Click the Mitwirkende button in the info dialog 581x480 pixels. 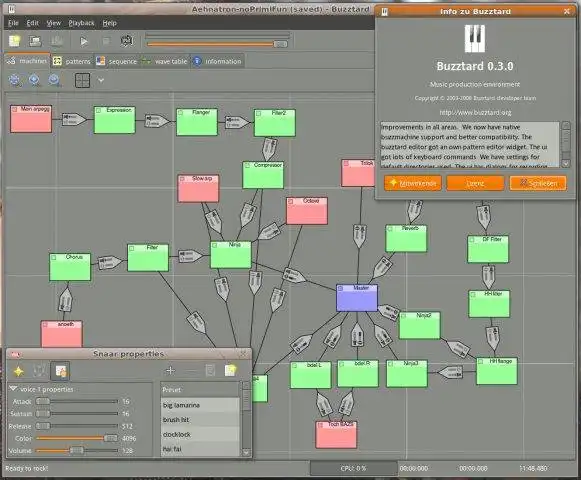[x=413, y=183]
